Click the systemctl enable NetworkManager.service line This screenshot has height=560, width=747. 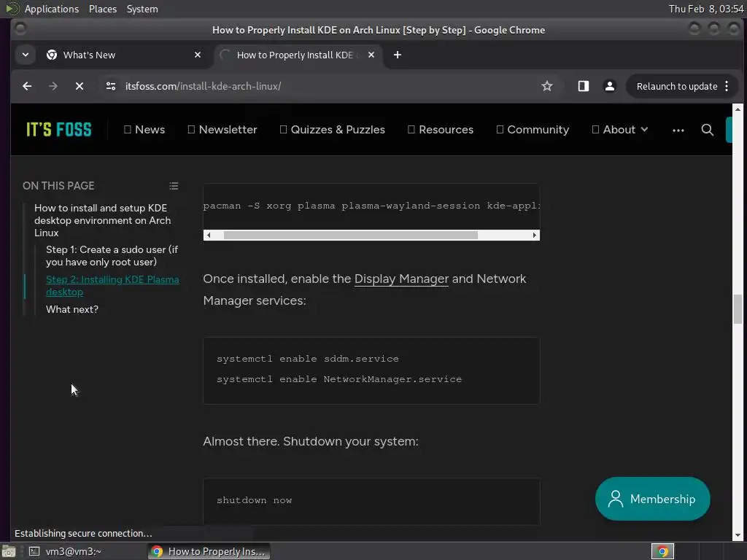339,379
